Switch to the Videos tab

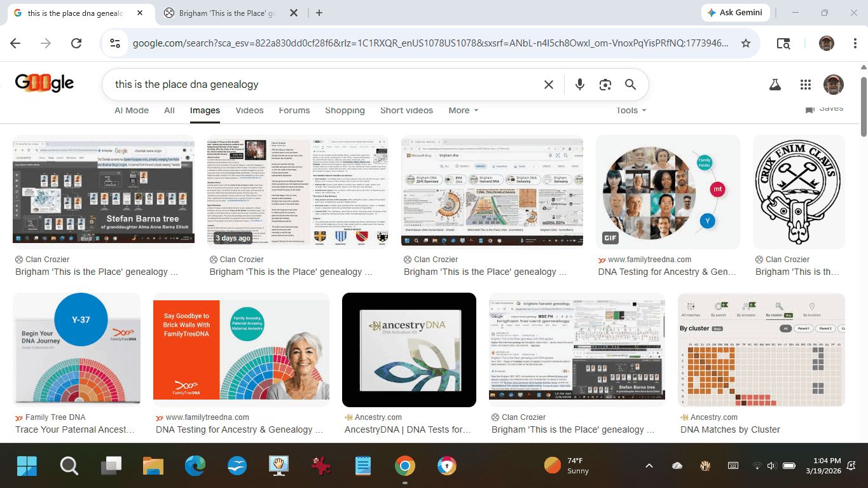pyautogui.click(x=249, y=110)
